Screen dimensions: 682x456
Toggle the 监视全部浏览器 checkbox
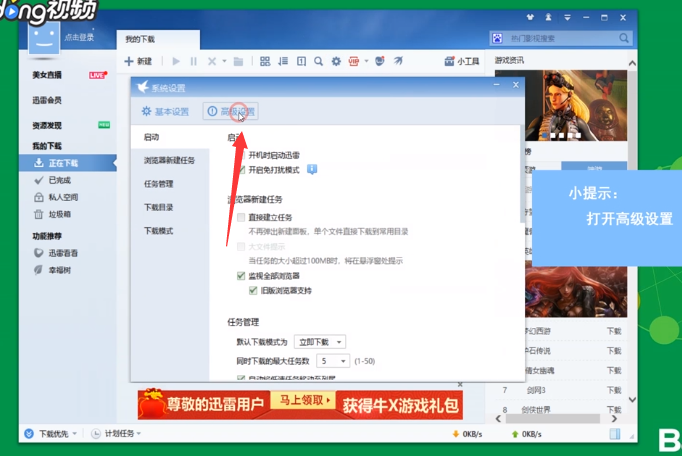point(241,276)
